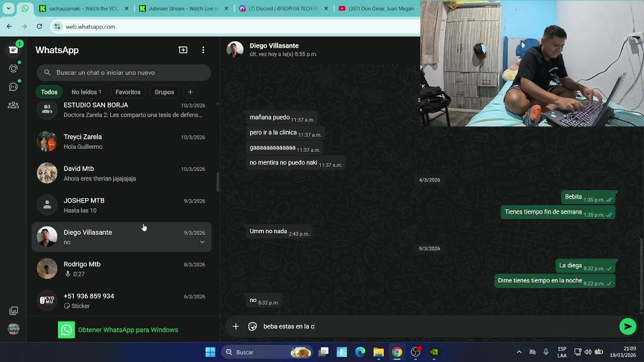
Task: Open Treyci Zarela chat
Action: point(122,141)
